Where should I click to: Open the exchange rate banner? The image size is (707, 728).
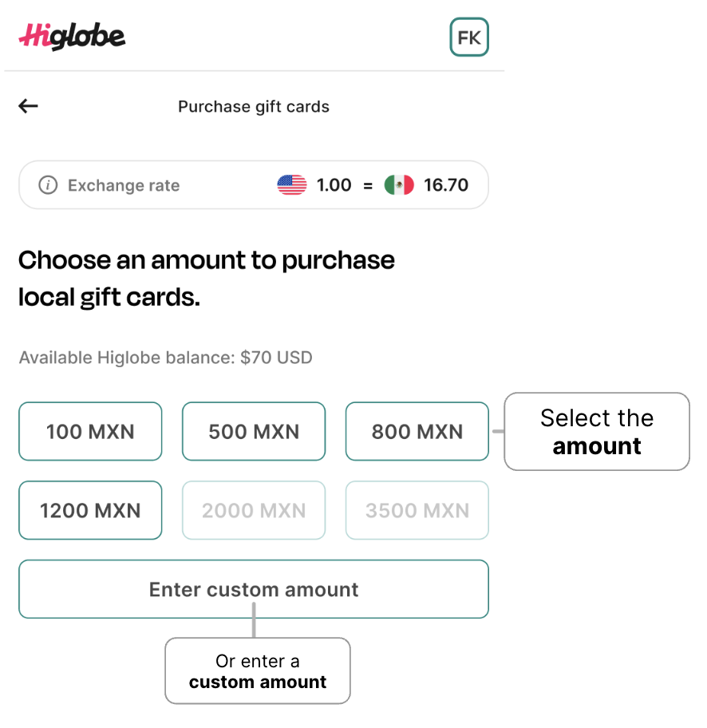(x=254, y=184)
